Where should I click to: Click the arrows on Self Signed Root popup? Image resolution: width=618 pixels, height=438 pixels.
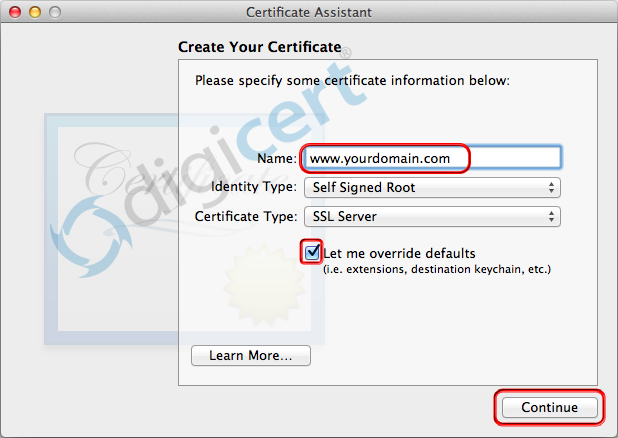[x=552, y=187]
